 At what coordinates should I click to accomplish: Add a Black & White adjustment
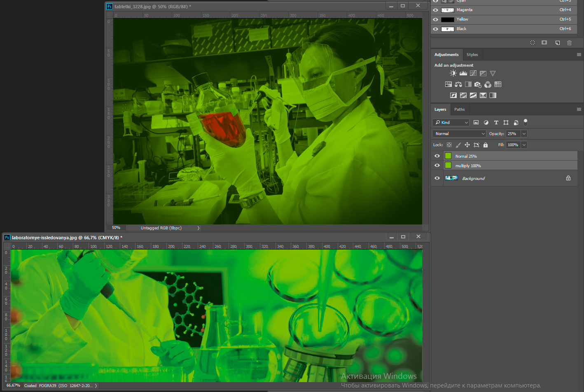468,84
